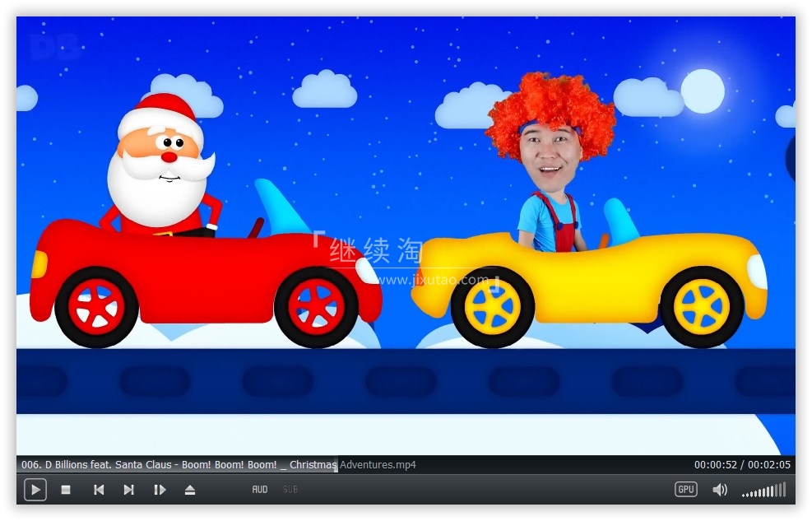This screenshot has width=812, height=521.
Task: Click the moon in the video sky
Action: tap(703, 91)
